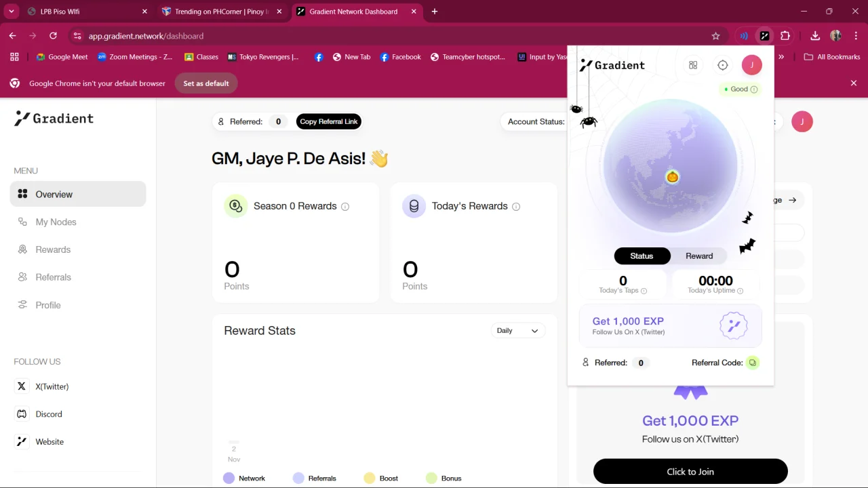Open the Chrome three-dot menu

click(856, 36)
